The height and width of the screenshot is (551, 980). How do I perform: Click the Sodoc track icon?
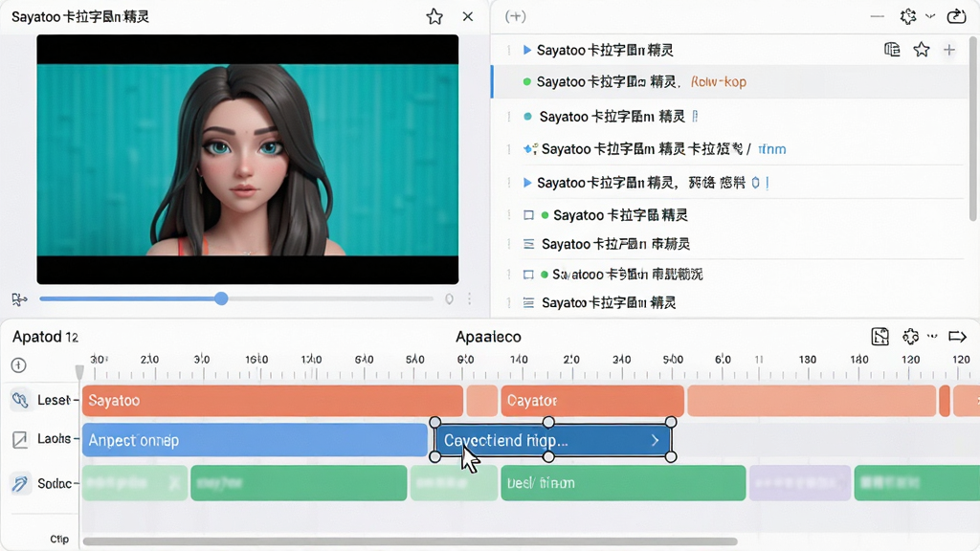click(x=20, y=483)
